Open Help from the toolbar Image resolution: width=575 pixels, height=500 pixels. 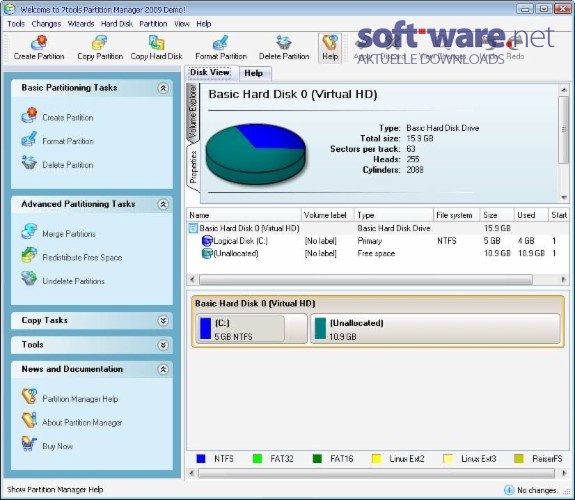(x=330, y=48)
